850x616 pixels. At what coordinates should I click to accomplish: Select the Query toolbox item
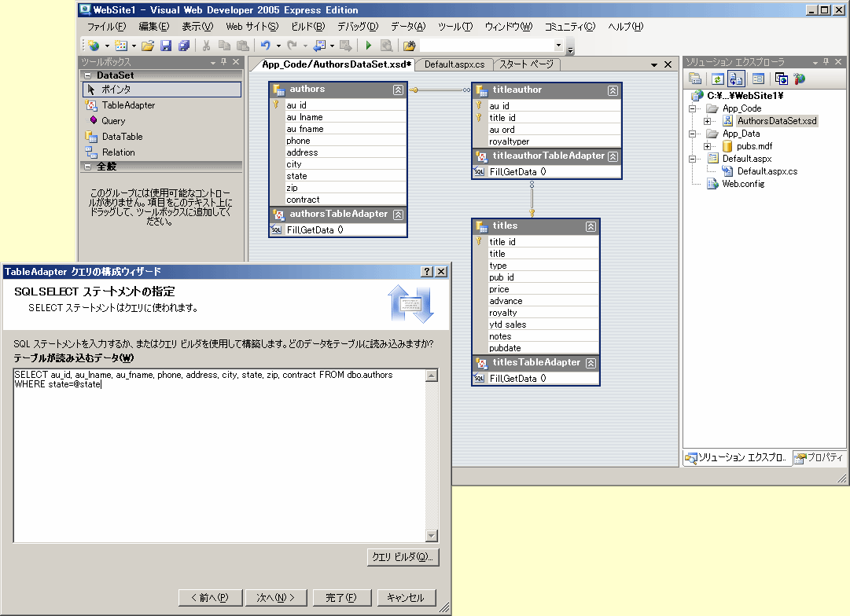(x=161, y=121)
